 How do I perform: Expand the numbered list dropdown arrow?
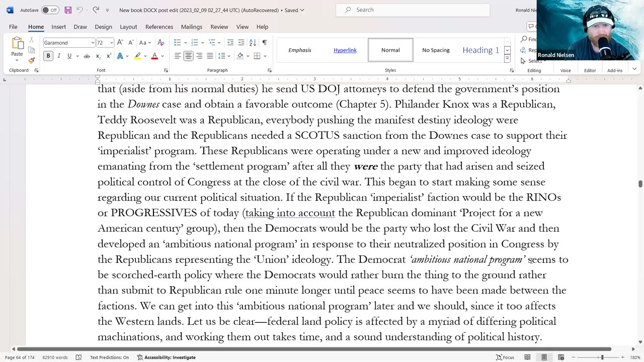coord(203,43)
